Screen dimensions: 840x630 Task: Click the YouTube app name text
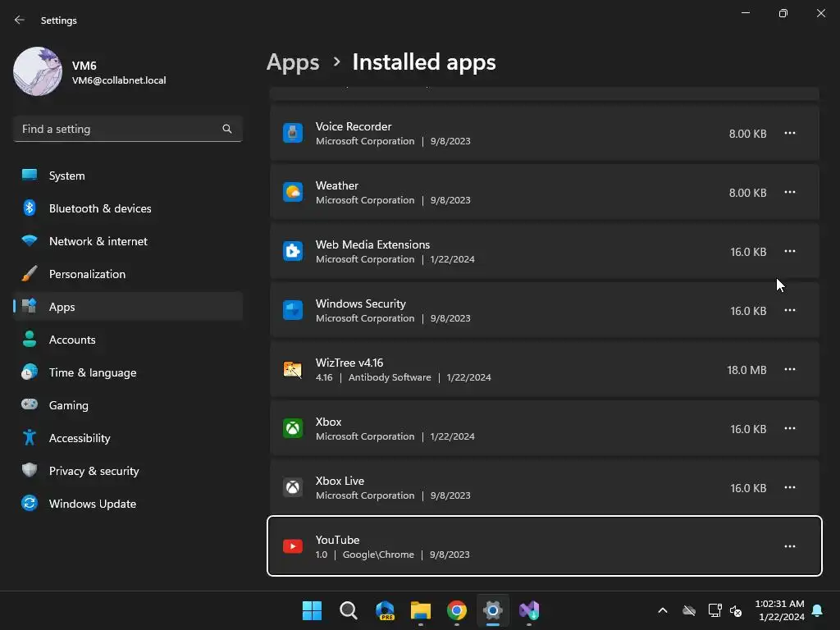tap(337, 540)
